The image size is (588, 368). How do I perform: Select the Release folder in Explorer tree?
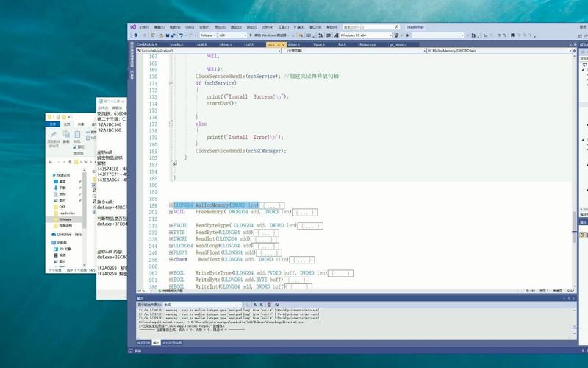(x=65, y=219)
